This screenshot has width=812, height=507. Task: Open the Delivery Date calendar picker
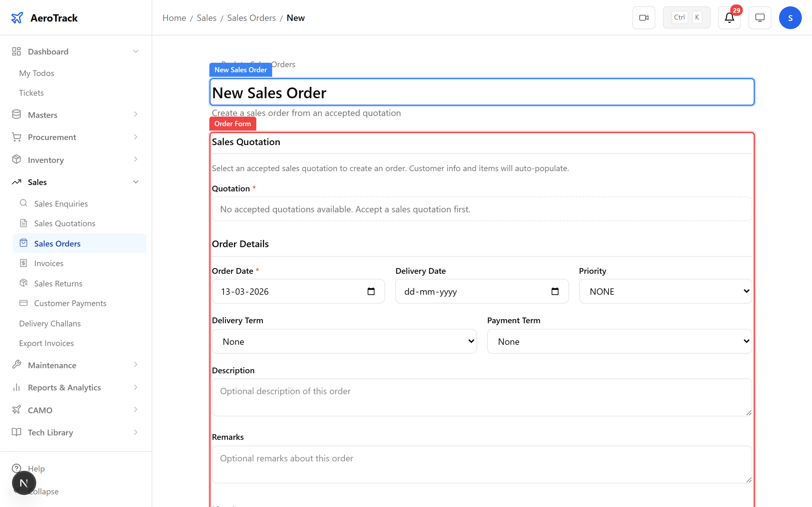point(555,292)
